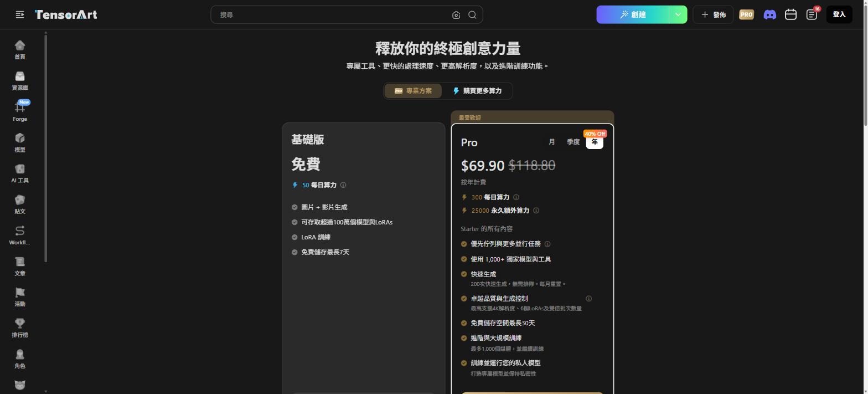The height and width of the screenshot is (394, 868).
Task: Click info icon beside 卓越品質與生成控制
Action: coord(588,299)
